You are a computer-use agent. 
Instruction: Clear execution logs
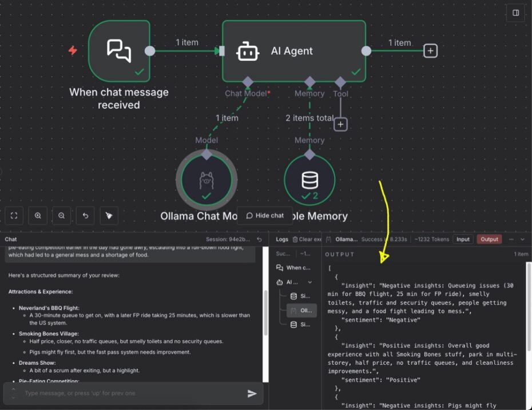click(307, 239)
